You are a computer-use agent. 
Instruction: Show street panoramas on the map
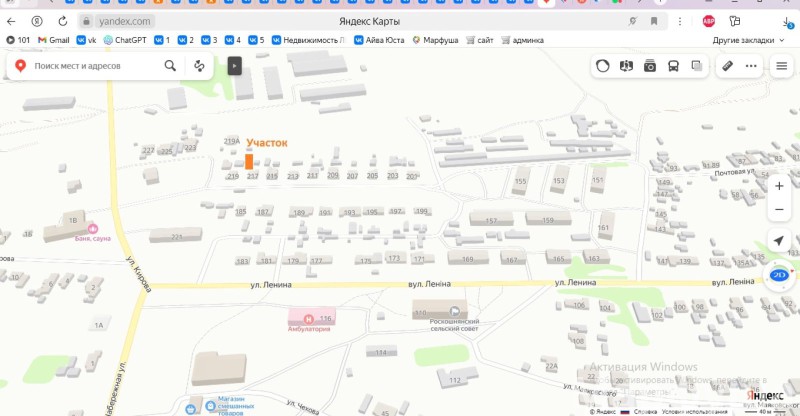pyautogui.click(x=650, y=66)
